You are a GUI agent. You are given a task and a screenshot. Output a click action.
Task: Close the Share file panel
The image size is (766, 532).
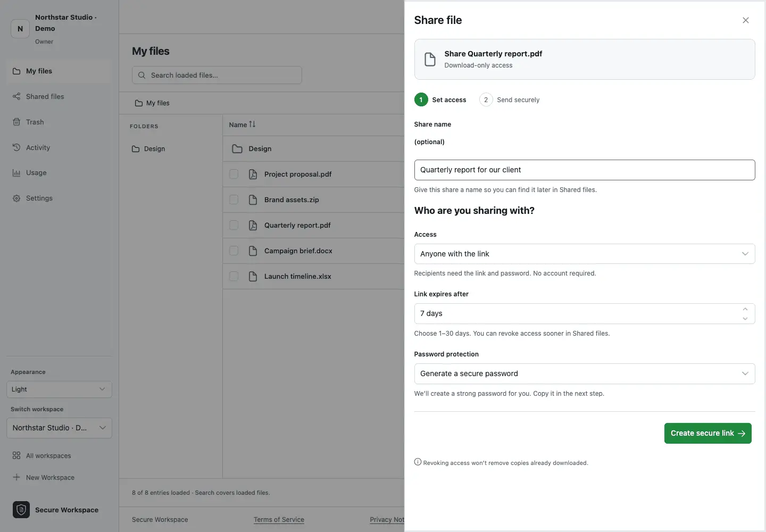coord(746,20)
